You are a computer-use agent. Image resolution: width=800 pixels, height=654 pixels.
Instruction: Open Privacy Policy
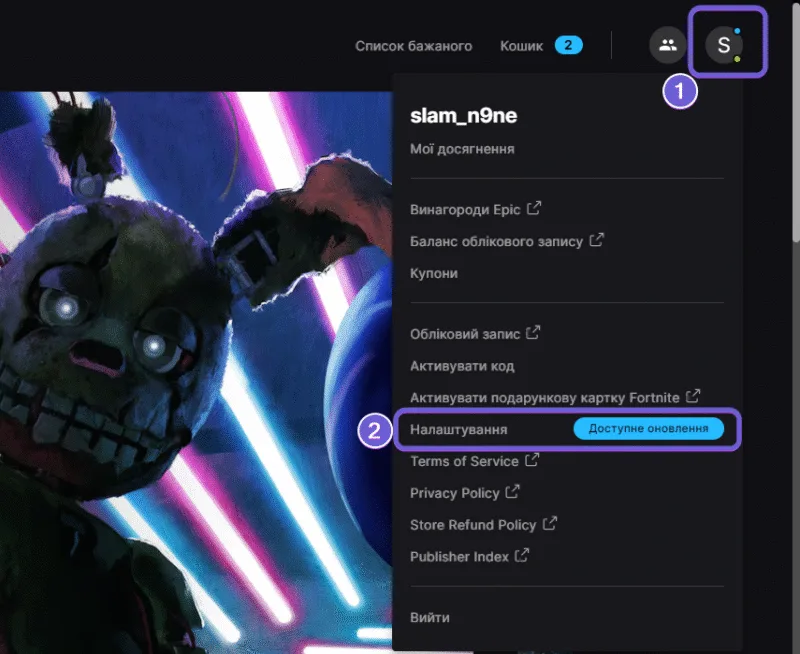(x=455, y=493)
